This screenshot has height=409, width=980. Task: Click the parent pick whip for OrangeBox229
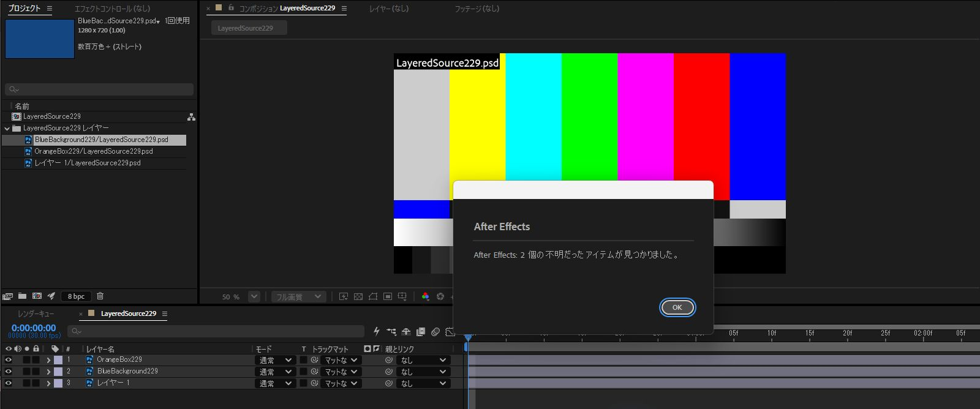388,360
